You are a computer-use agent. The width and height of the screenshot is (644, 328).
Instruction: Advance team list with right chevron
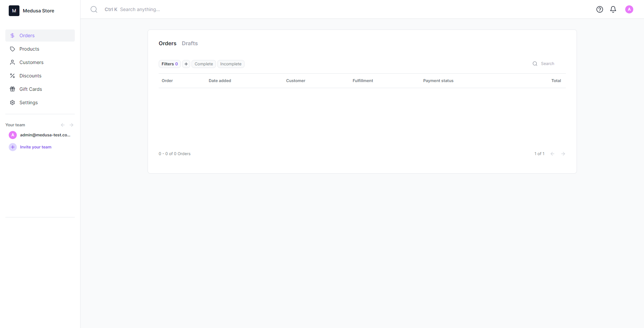pos(71,125)
